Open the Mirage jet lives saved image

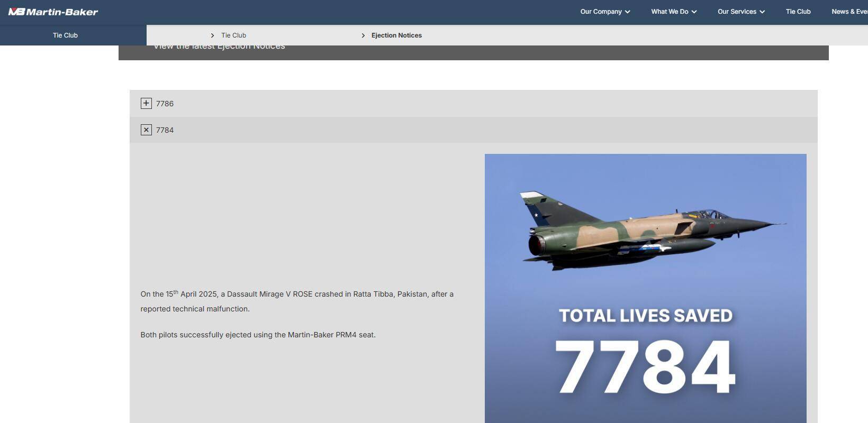646,288
